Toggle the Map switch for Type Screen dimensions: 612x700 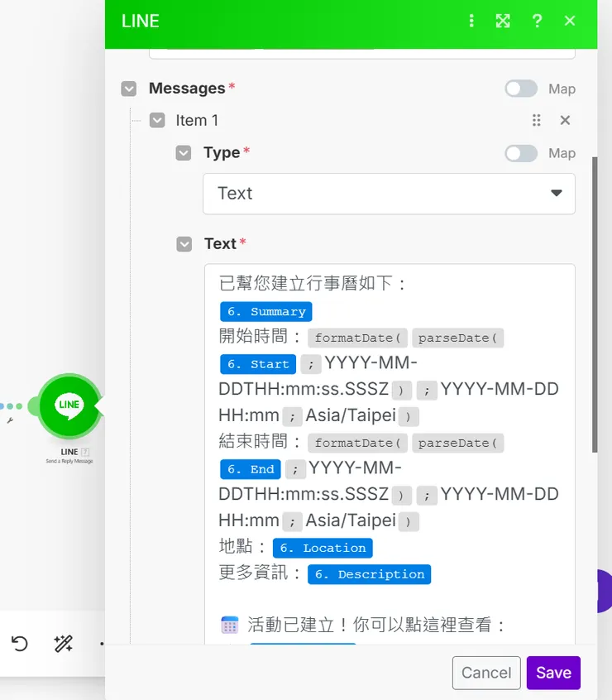(521, 153)
